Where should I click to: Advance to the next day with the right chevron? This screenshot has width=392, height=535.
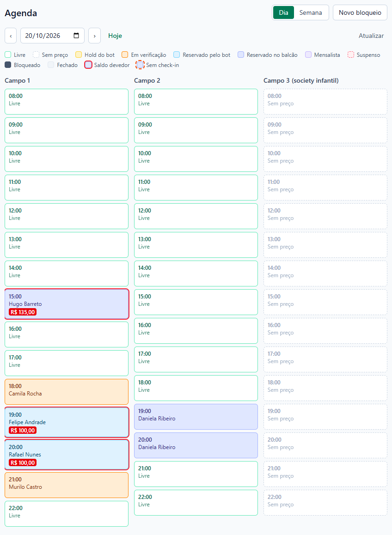(x=95, y=36)
